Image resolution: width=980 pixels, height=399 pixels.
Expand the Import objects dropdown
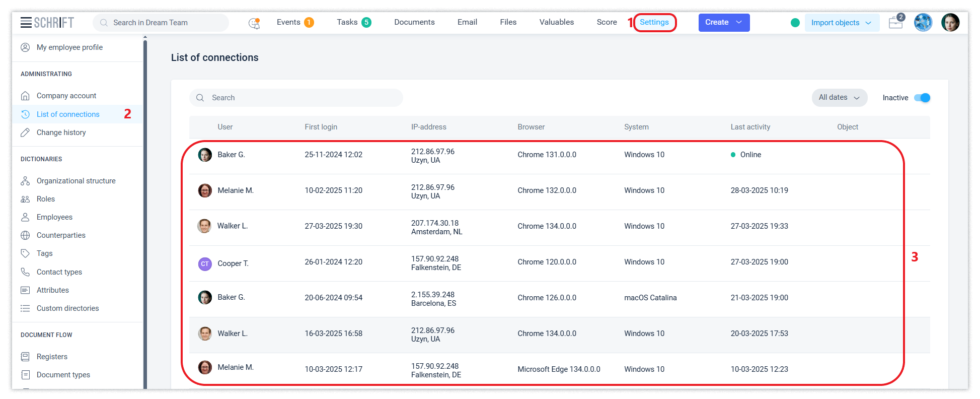(x=841, y=23)
